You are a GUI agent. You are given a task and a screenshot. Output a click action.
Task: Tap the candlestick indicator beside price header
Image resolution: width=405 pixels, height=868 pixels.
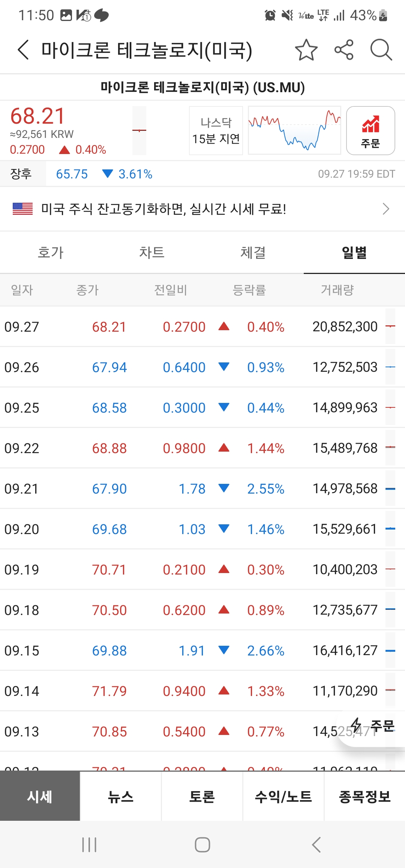click(x=139, y=130)
